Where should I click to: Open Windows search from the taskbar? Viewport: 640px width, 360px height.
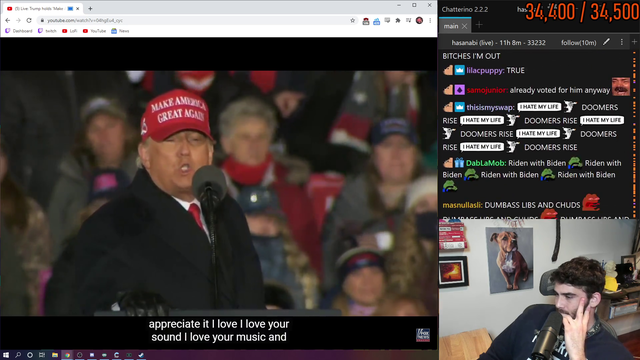tap(18, 355)
